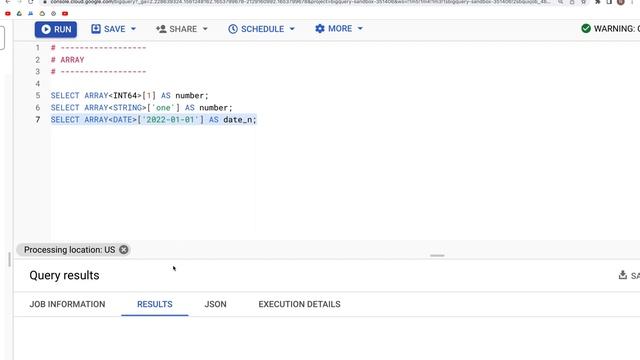Click the green validation checkmark icon
The height and width of the screenshot is (360, 640).
tap(586, 29)
